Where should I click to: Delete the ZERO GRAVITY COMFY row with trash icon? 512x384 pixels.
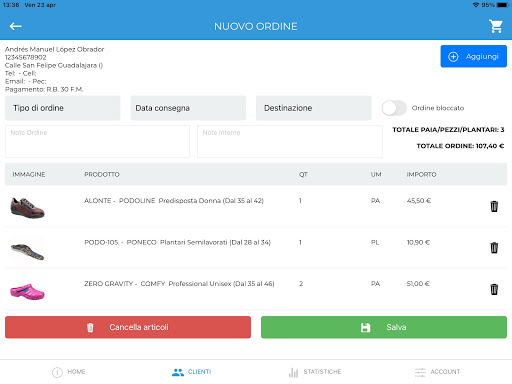(x=494, y=289)
